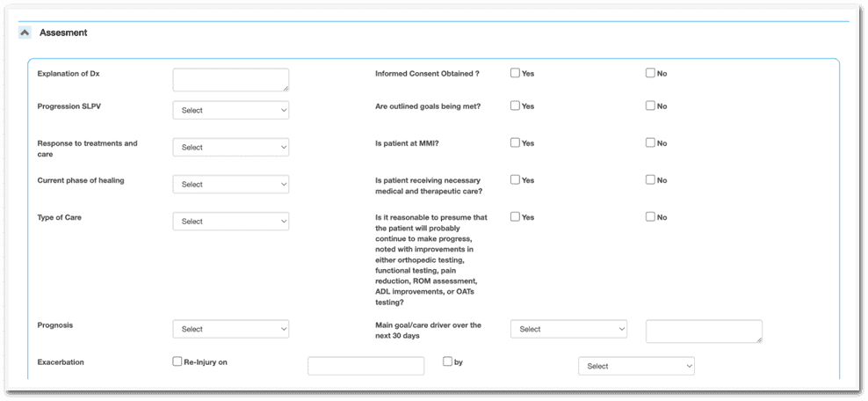Check Yes for Informed Consent Obtained
This screenshot has height=401, width=868.
click(516, 73)
